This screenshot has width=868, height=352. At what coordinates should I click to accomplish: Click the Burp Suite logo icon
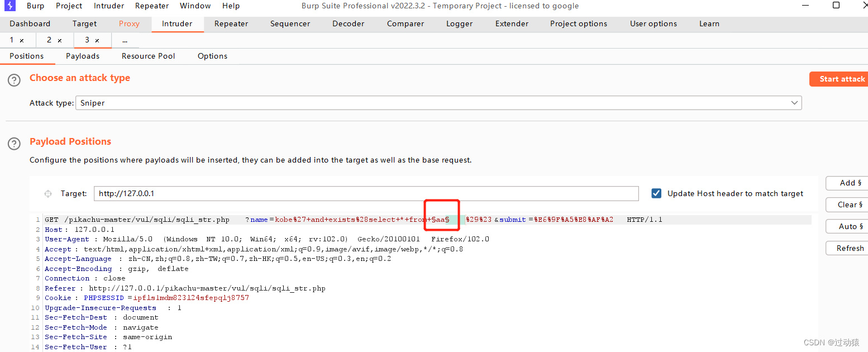click(x=10, y=6)
